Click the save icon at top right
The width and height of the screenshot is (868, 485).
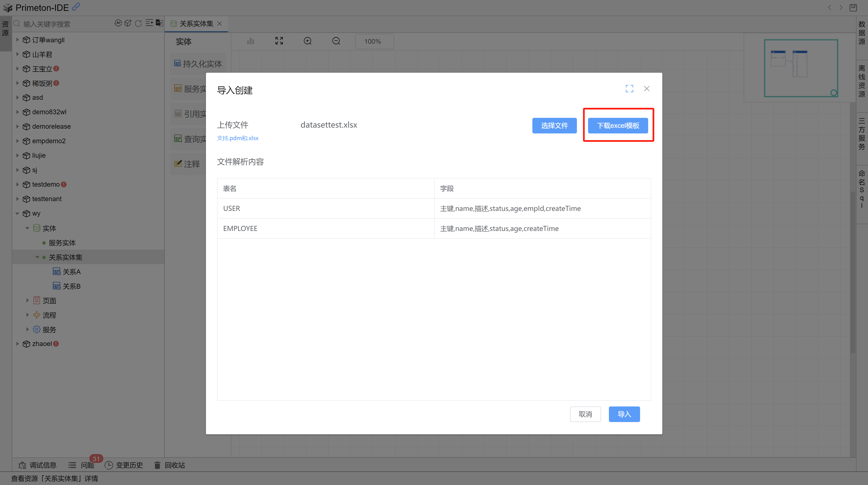853,8
